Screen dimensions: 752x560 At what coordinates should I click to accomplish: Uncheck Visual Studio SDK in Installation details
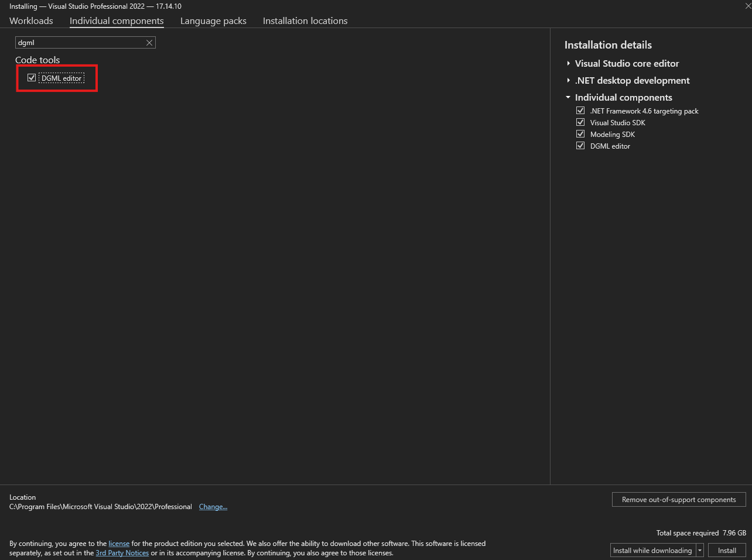[580, 122]
